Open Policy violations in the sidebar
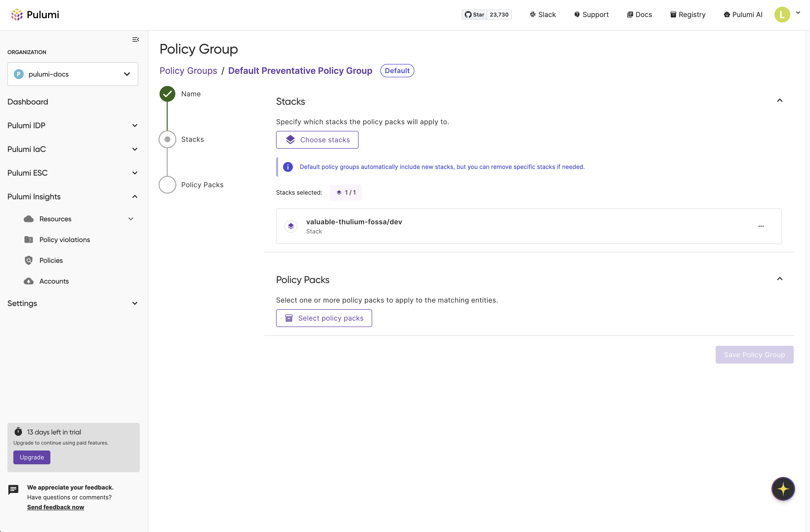810x532 pixels. (x=65, y=240)
